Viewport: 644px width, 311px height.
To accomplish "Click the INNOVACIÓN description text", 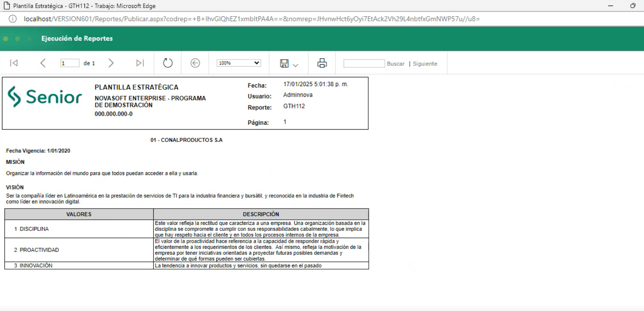I will pyautogui.click(x=238, y=266).
